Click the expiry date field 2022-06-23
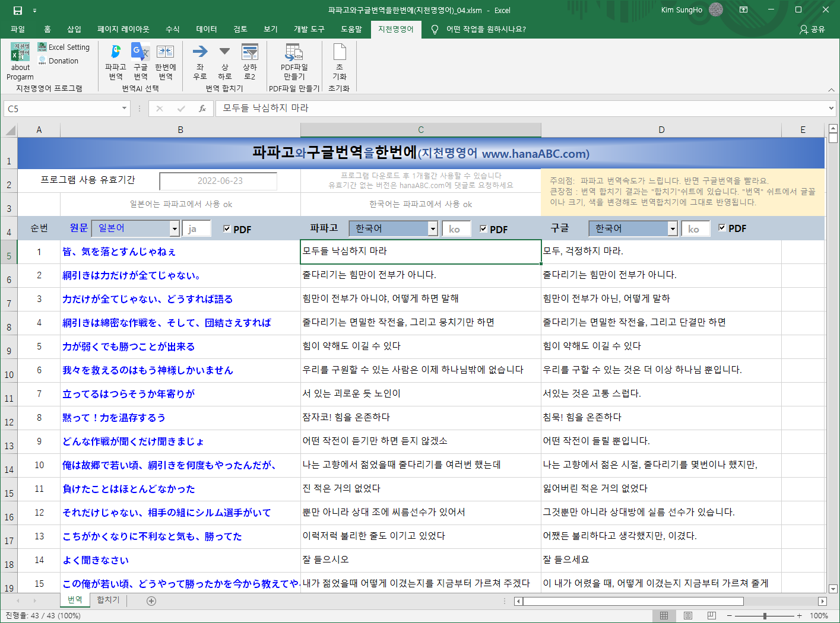This screenshot has height=623, width=840. [x=218, y=181]
